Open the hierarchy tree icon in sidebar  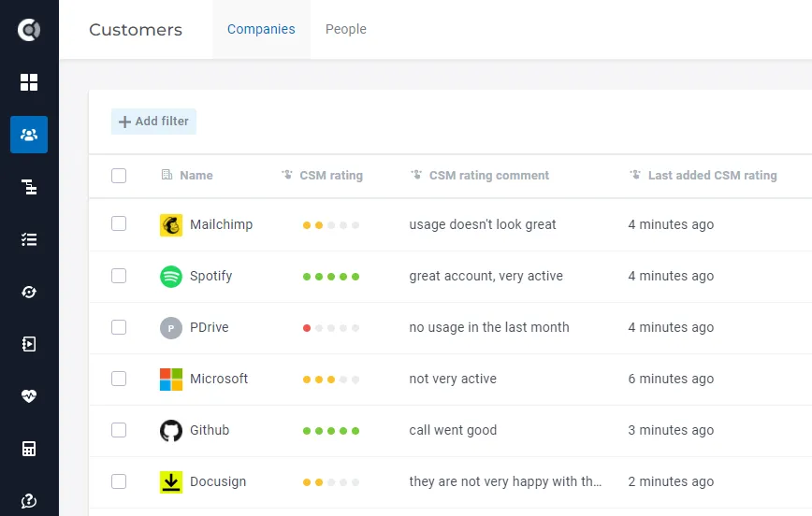pos(29,187)
